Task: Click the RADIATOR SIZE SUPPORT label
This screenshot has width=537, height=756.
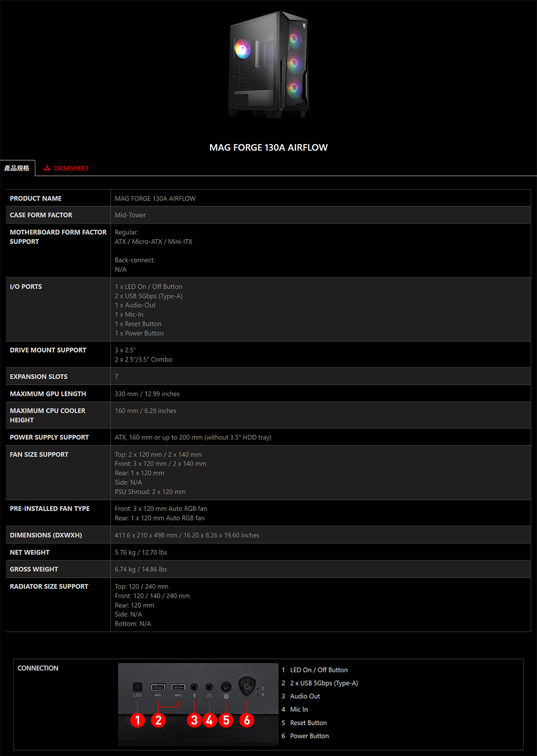Action: point(49,586)
